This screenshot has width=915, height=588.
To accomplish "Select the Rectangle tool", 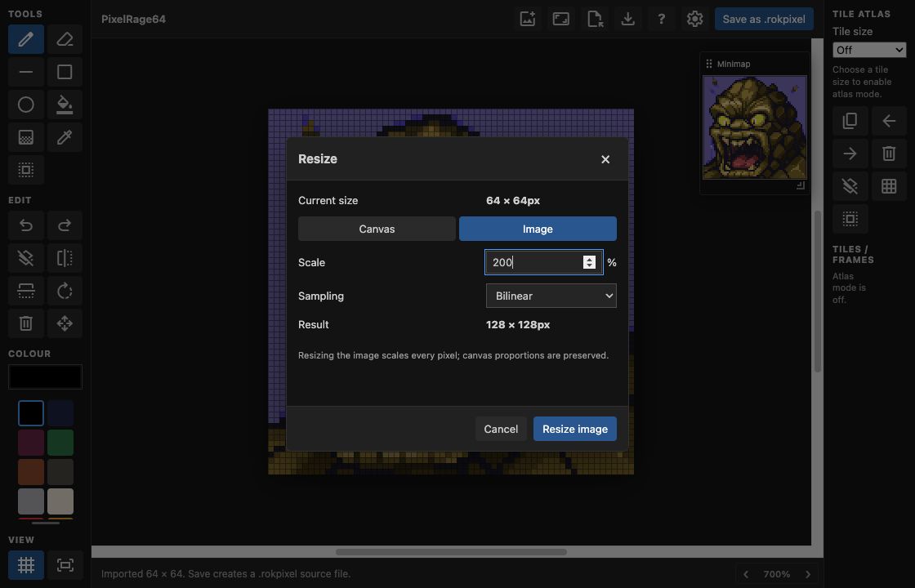I will tap(65, 72).
